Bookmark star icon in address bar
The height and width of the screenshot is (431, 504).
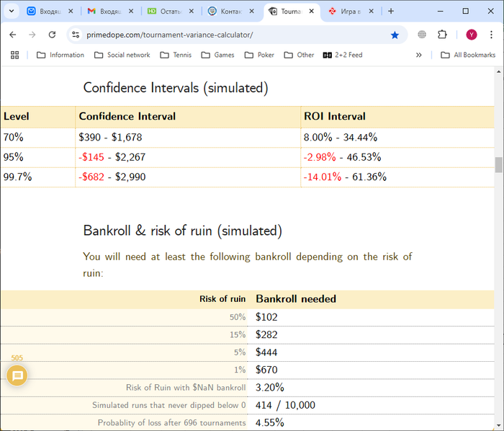tap(395, 35)
